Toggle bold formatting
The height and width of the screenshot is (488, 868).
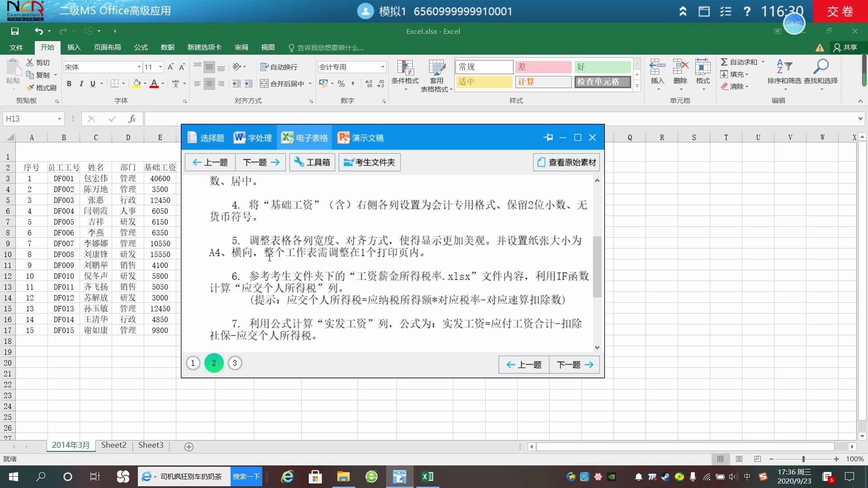[69, 84]
